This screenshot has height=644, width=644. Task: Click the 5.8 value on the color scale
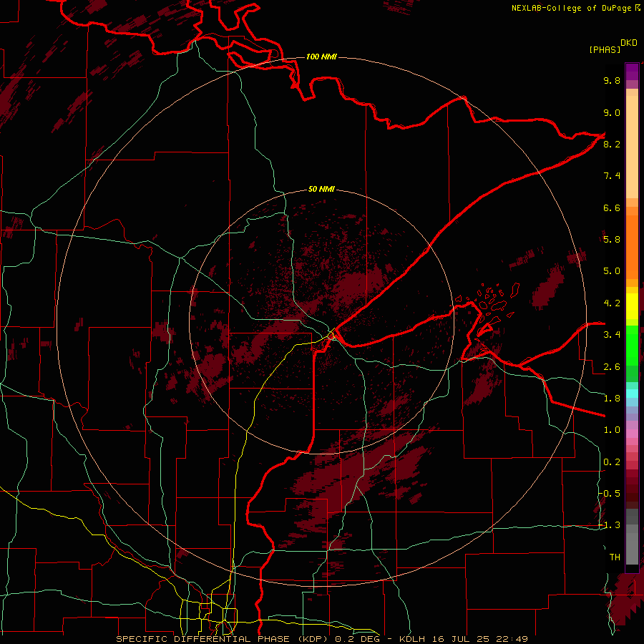pyautogui.click(x=612, y=240)
